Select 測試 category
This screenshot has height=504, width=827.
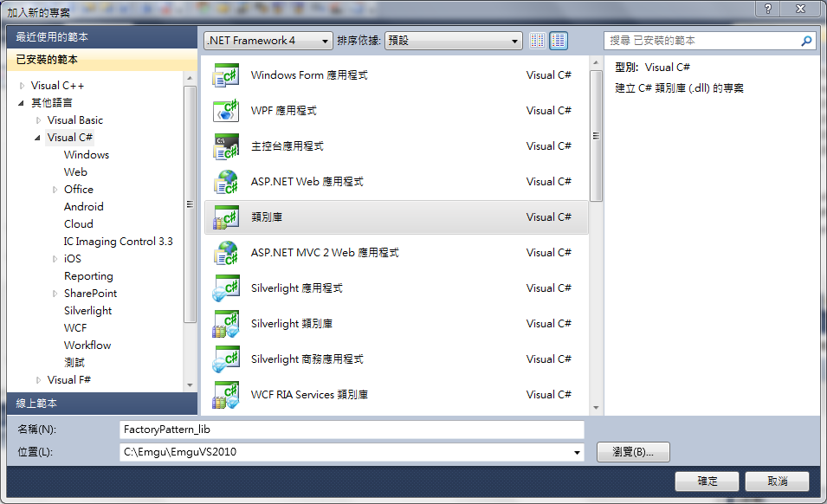(x=74, y=363)
